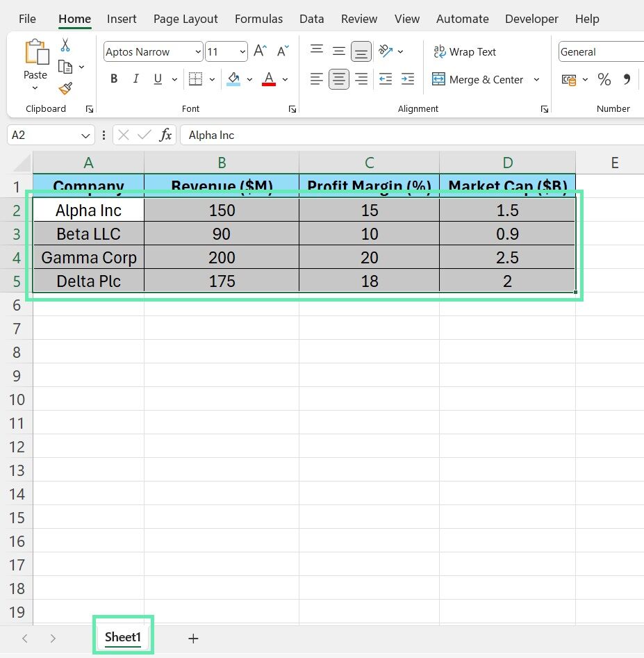Viewport: 644px width, 658px height.
Task: Select cell containing Gamma Corp
Action: pos(88,258)
